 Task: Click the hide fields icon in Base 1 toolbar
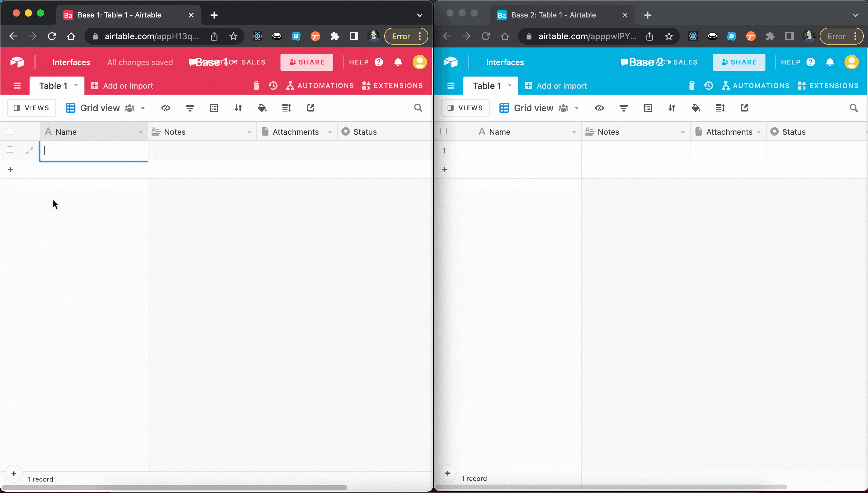click(x=166, y=108)
